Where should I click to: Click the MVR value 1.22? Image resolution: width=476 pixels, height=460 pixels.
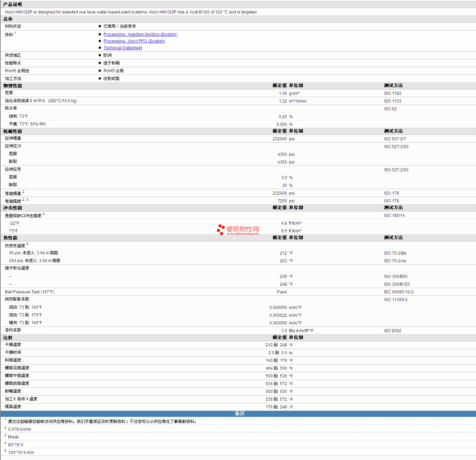click(283, 101)
